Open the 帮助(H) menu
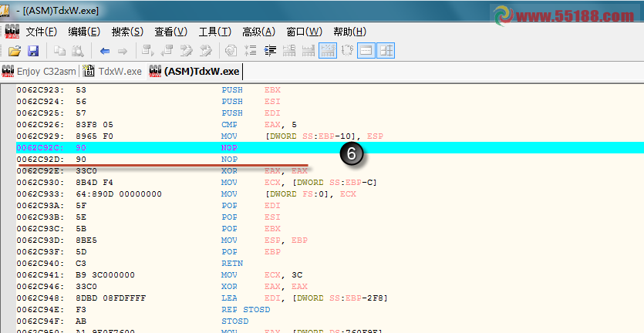Viewport: 644px width, 333px height. coord(349,32)
